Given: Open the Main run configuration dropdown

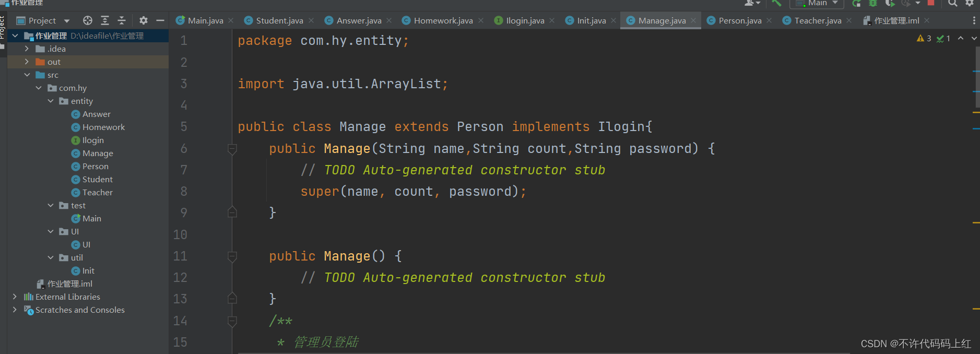Looking at the screenshot, I should (x=817, y=3).
